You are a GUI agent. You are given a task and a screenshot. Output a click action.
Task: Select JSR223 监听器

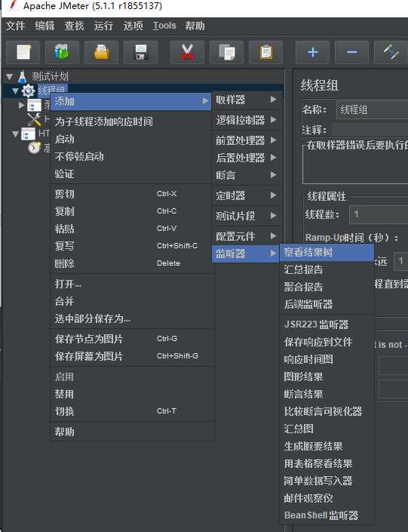click(327, 324)
